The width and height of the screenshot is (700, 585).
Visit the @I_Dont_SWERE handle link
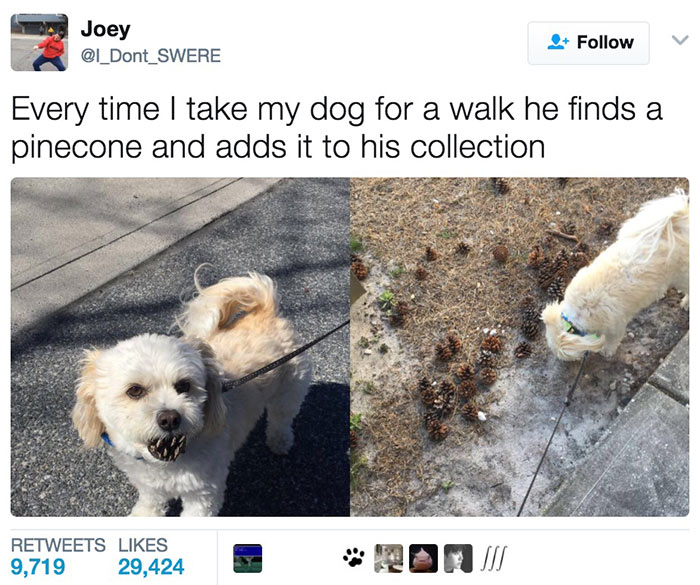[150, 56]
